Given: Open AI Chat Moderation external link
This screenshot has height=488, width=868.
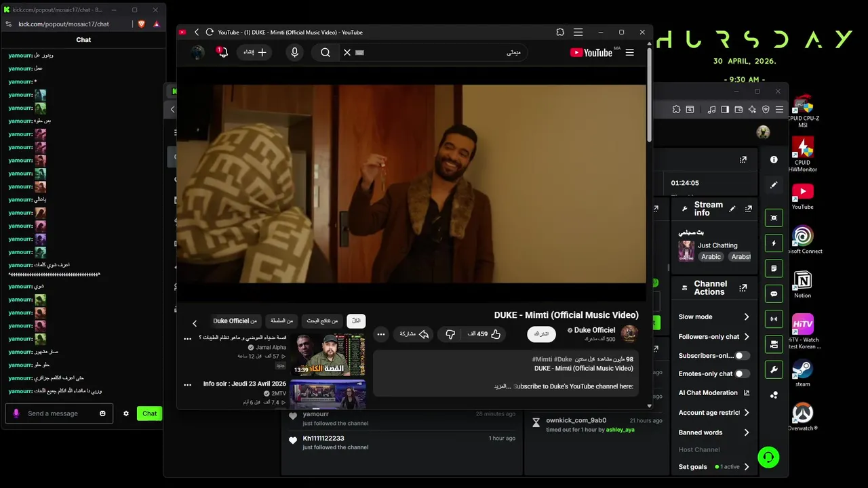Looking at the screenshot, I should coord(747,392).
